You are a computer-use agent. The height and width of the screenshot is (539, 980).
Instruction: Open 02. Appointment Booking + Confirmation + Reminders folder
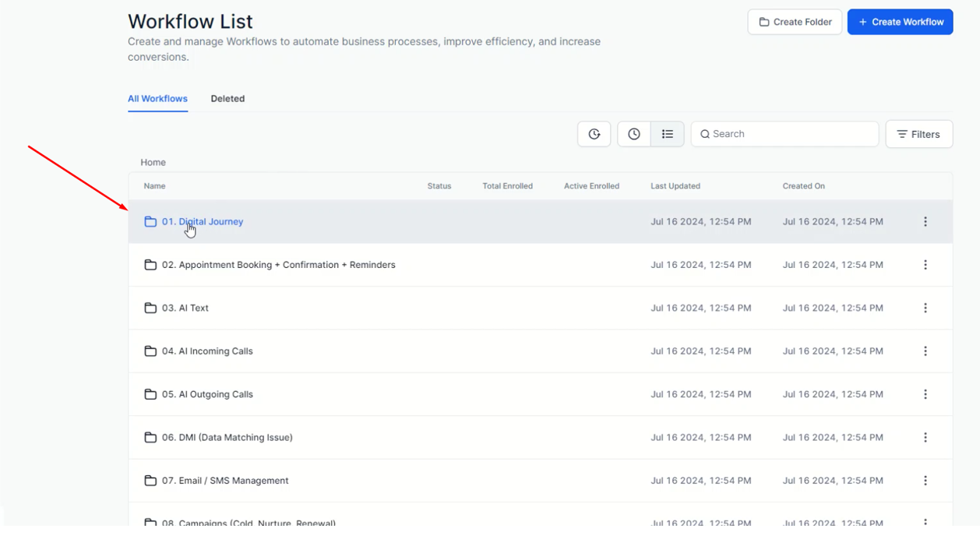pyautogui.click(x=279, y=265)
